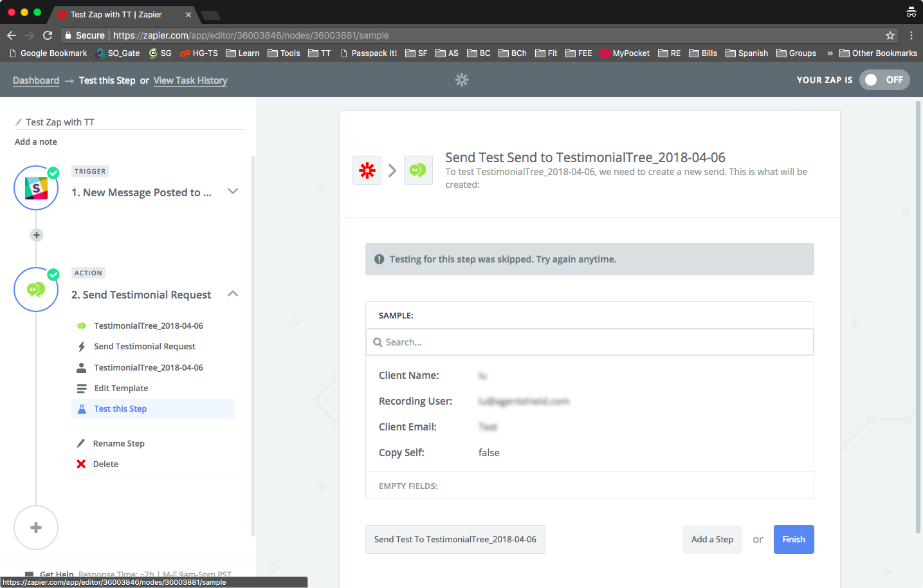Screen dimensions: 923x588
Task: Click the magnifier icon in the sample search
Action: pyautogui.click(x=378, y=342)
